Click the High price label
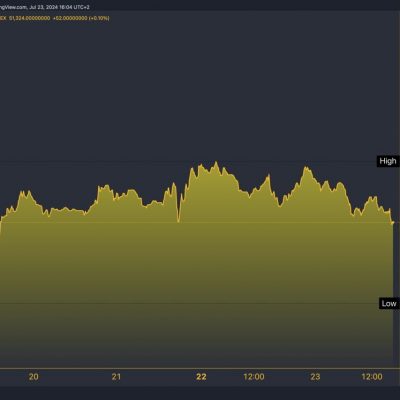This screenshot has width=400, height=400. pyautogui.click(x=388, y=161)
